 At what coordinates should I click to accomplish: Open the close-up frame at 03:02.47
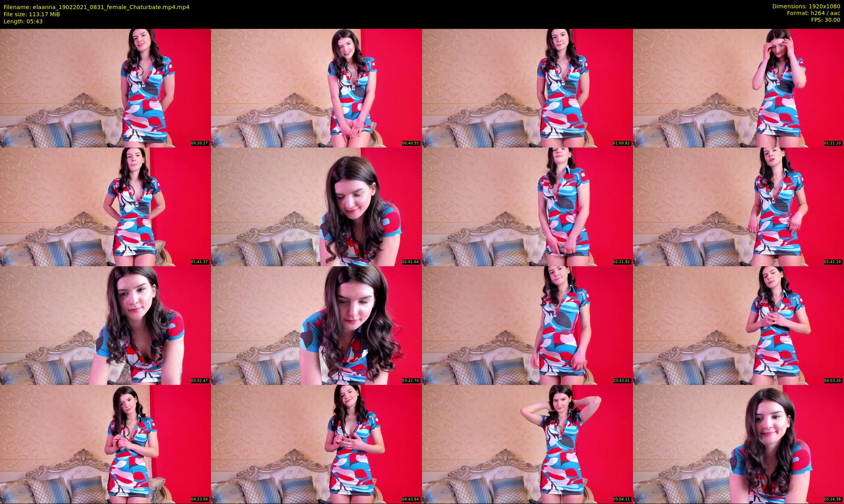(x=105, y=325)
